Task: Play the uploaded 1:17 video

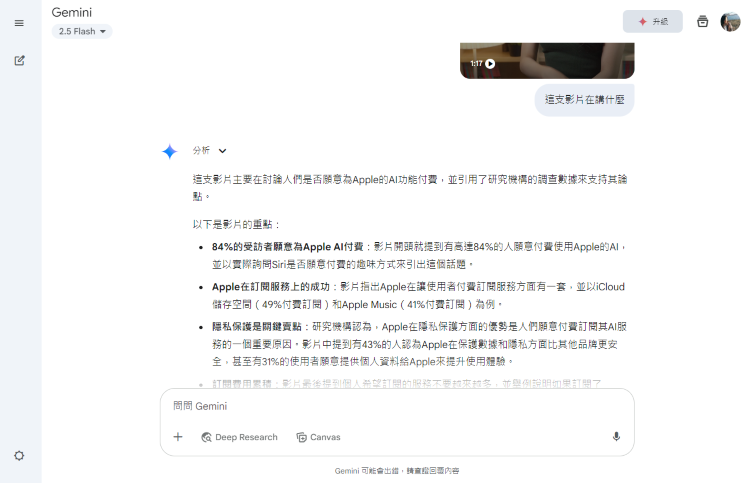Action: click(490, 64)
